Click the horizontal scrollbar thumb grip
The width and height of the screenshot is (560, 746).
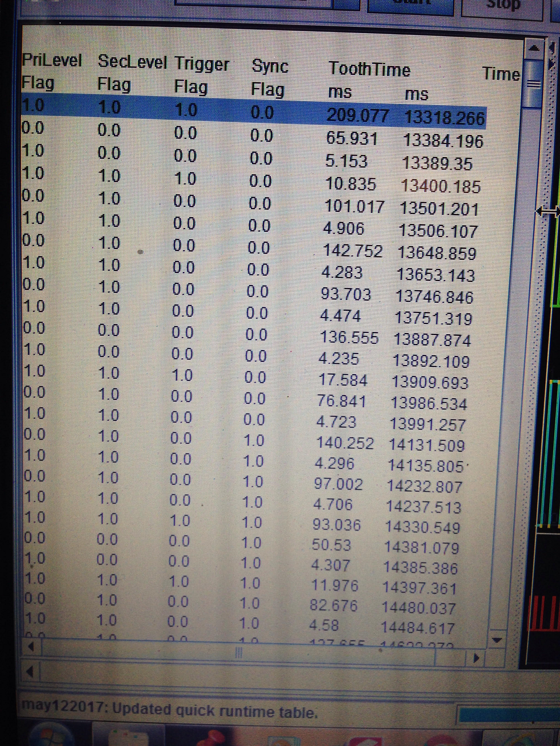pyautogui.click(x=239, y=652)
